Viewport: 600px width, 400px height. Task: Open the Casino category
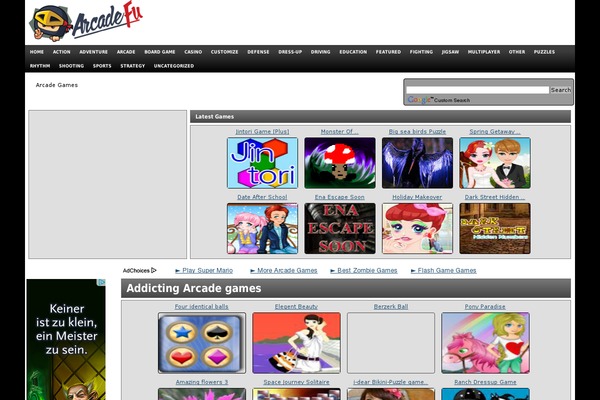(x=193, y=52)
